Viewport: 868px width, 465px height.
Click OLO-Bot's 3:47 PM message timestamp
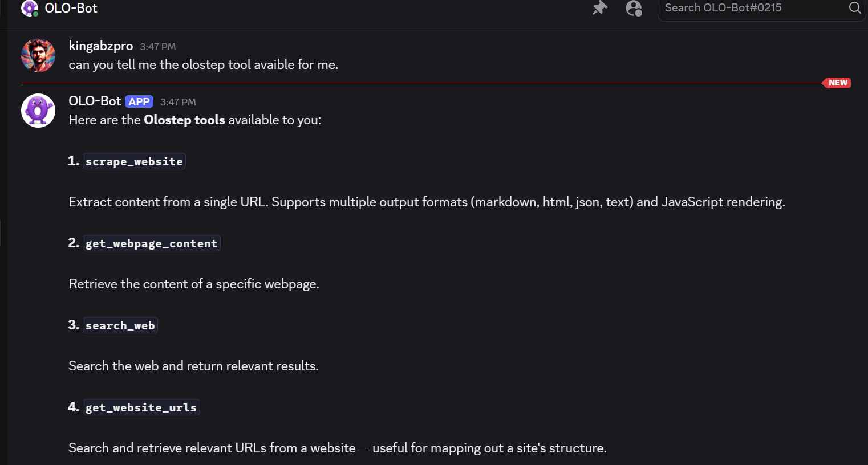tap(178, 102)
